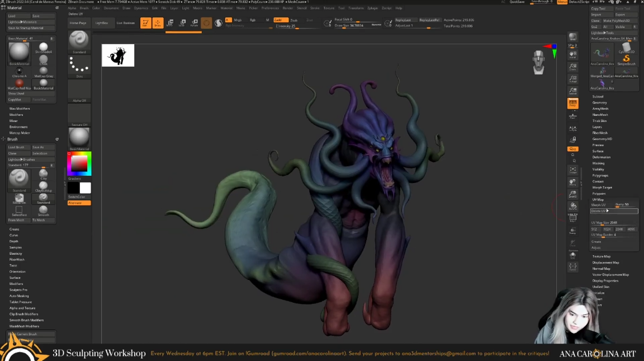Open the Render menu

tap(287, 8)
